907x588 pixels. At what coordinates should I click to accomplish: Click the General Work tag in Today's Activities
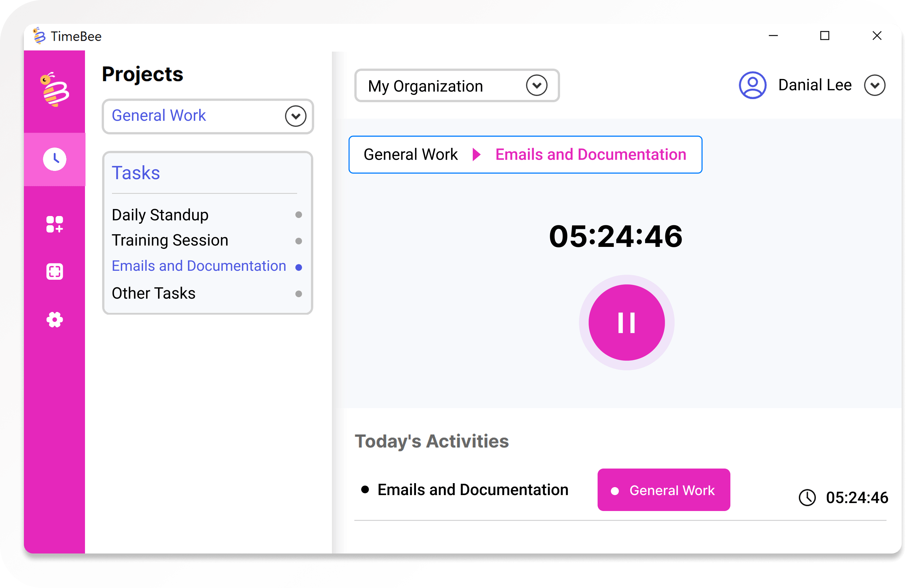coord(664,490)
